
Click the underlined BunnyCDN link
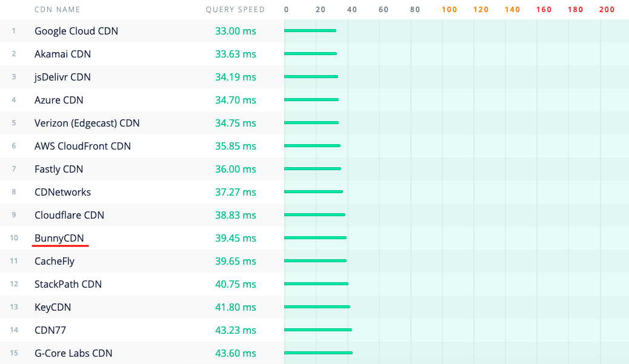click(59, 238)
